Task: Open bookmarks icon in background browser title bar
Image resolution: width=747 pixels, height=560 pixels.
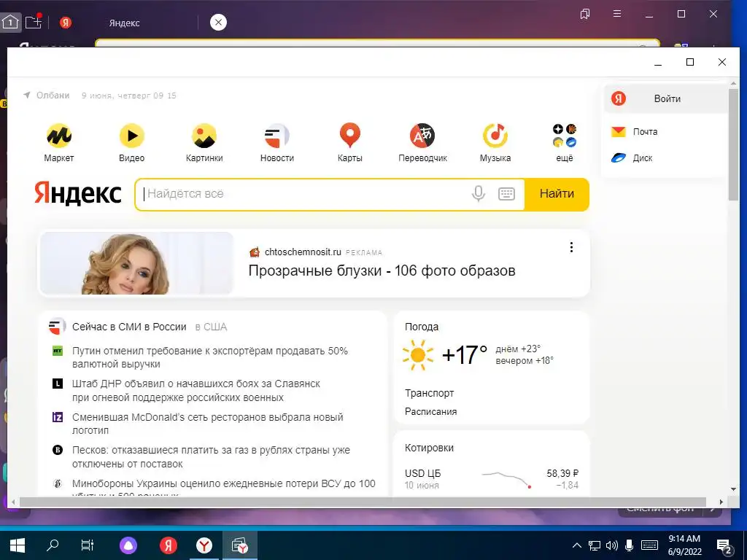Action: [x=585, y=14]
